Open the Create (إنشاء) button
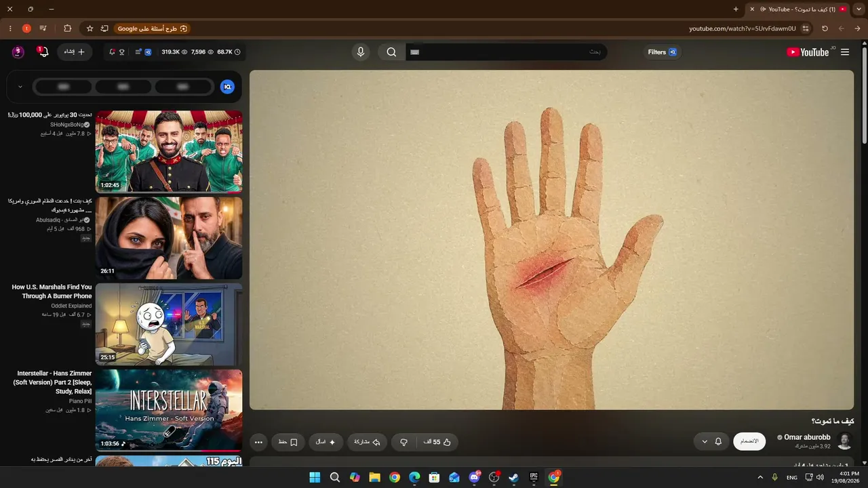The image size is (868, 488). pyautogui.click(x=75, y=52)
